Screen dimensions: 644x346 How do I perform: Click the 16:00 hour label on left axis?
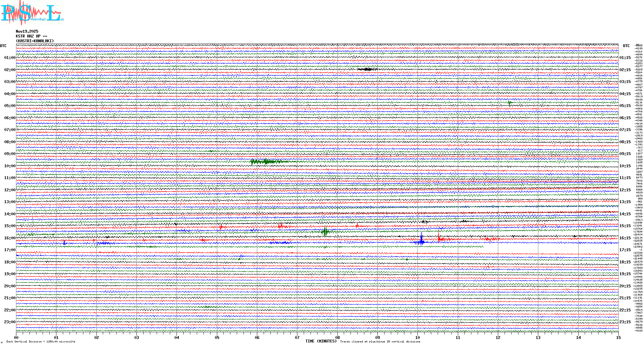pyautogui.click(x=10, y=238)
